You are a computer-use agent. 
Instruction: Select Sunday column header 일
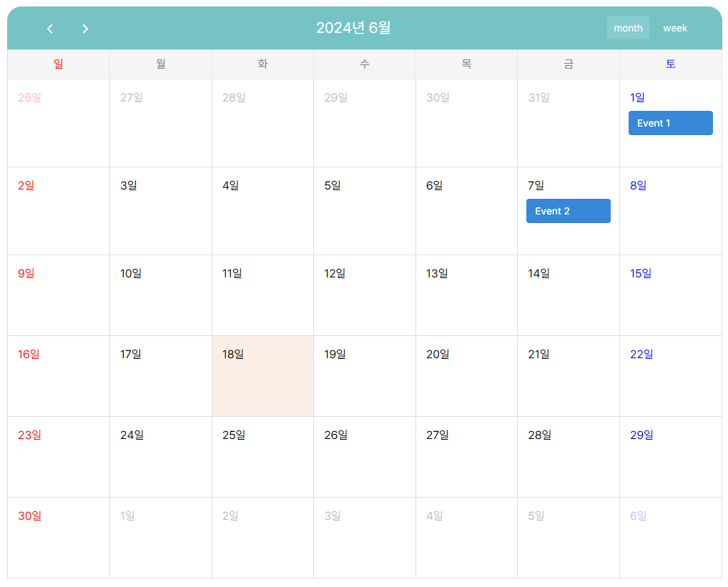[59, 64]
